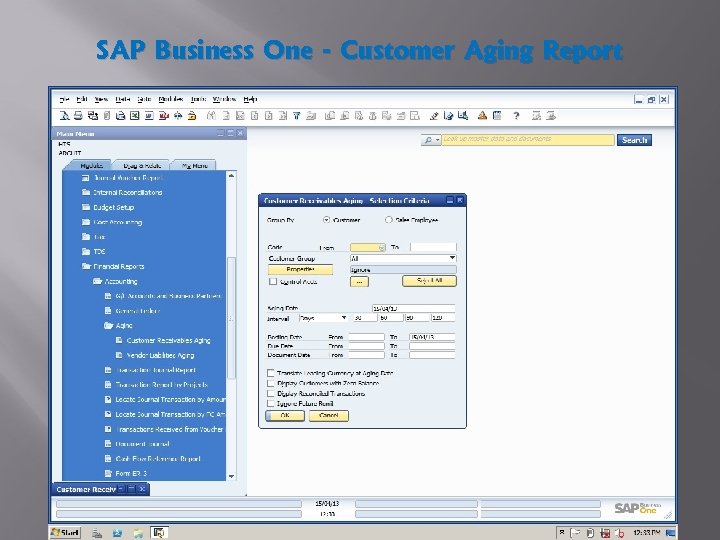Open the Tools menu
Viewport: 720px width, 540px height.
198,99
